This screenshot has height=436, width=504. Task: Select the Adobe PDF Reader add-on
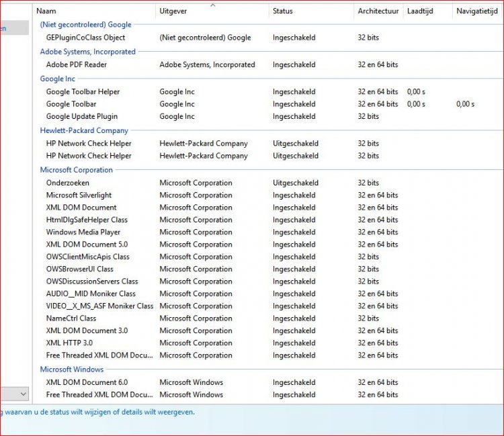[76, 64]
